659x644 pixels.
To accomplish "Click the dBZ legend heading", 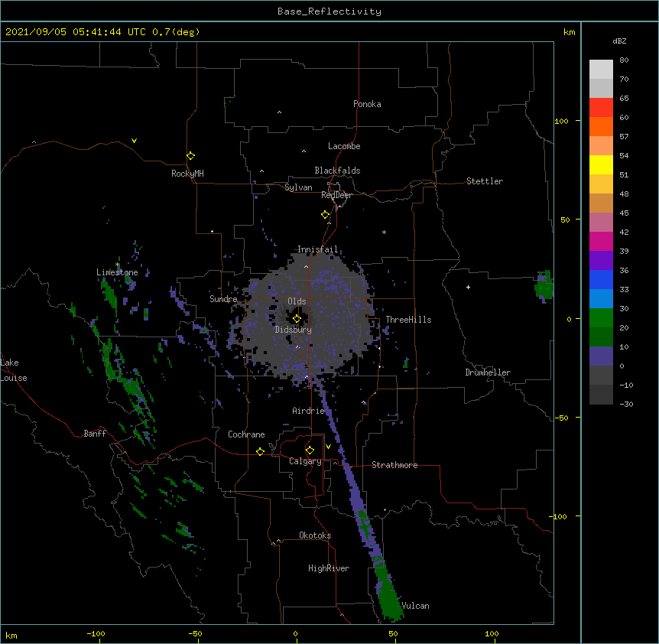I will (x=619, y=41).
